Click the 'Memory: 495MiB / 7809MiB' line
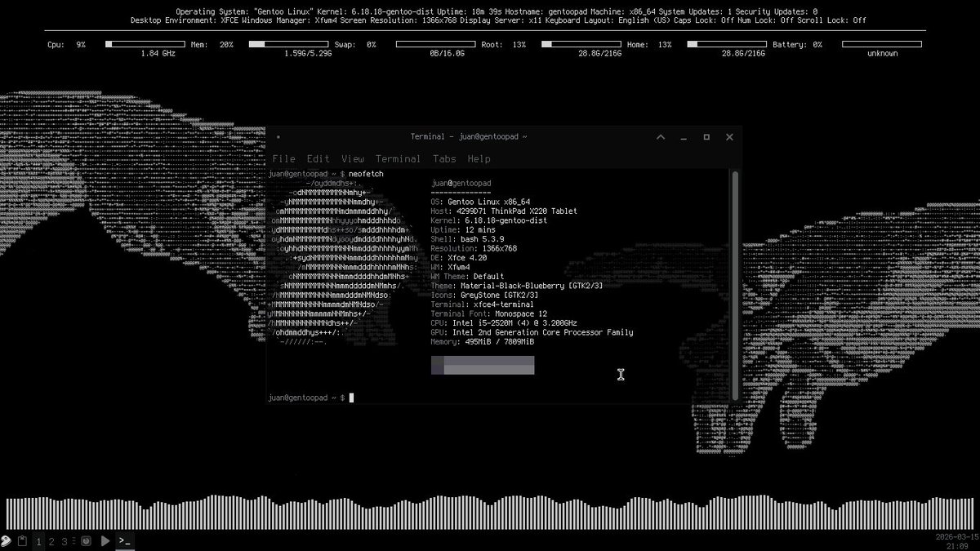This screenshot has width=980, height=551. tap(483, 342)
